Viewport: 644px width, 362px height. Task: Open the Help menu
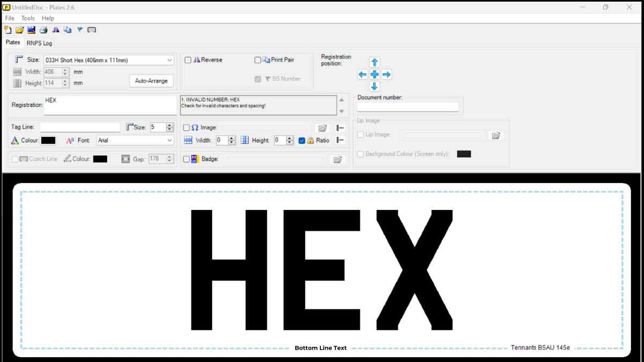(x=48, y=18)
